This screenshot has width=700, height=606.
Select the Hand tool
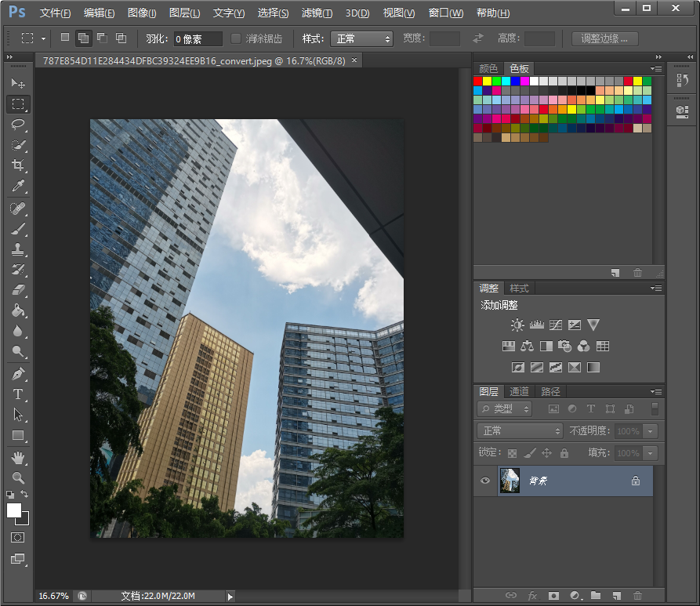pos(18,457)
